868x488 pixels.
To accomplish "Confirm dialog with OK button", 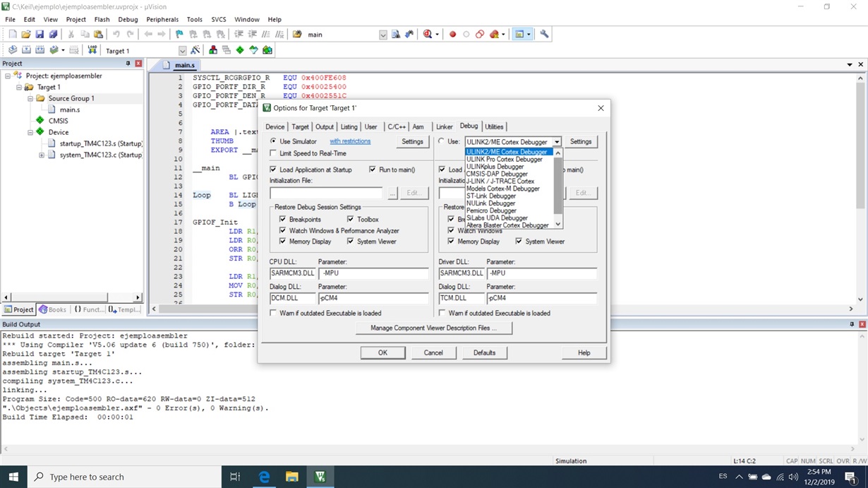I will (x=382, y=352).
